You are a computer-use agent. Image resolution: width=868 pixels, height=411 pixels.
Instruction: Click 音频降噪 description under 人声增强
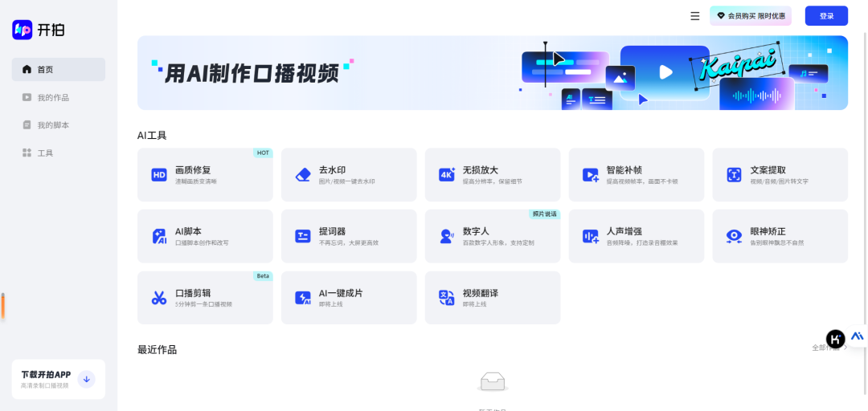pyautogui.click(x=642, y=243)
